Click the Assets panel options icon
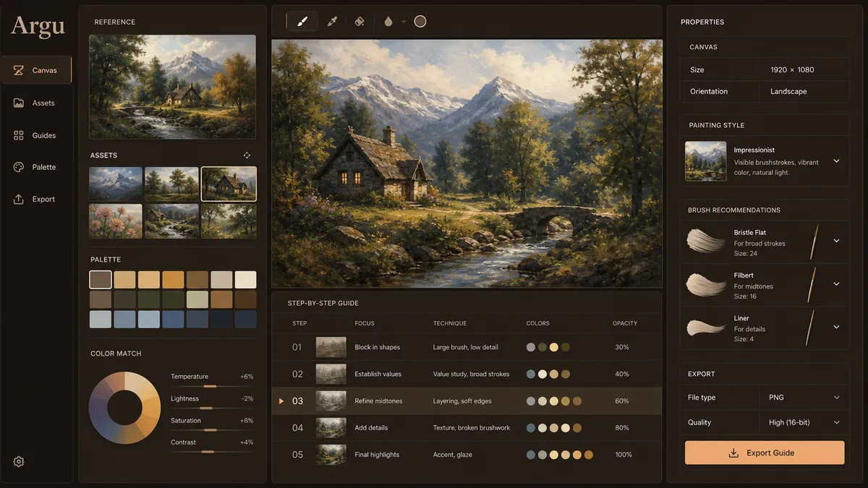Viewport: 868px width, 488px height. (x=247, y=155)
